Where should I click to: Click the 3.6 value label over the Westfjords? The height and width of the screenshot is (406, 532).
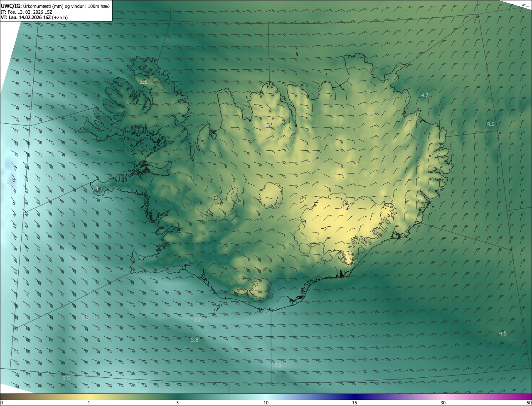tap(143, 82)
